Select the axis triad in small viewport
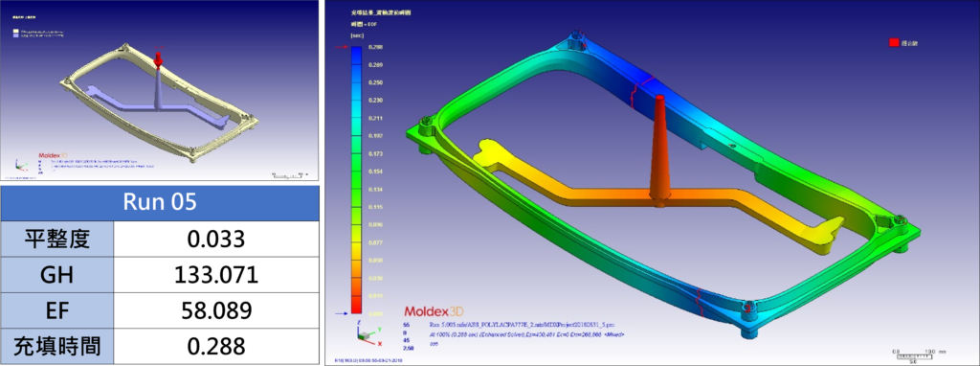The image size is (980, 366). click(21, 166)
